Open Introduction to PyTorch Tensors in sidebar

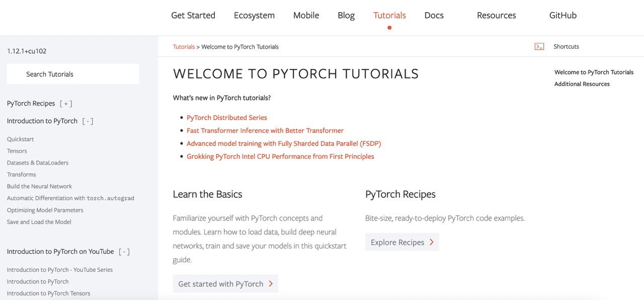point(49,293)
